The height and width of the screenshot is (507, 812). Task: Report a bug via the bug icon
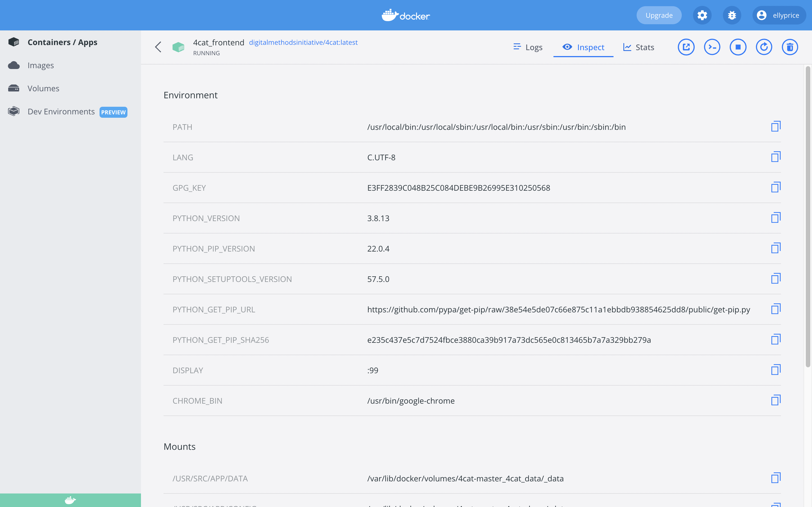pos(732,15)
